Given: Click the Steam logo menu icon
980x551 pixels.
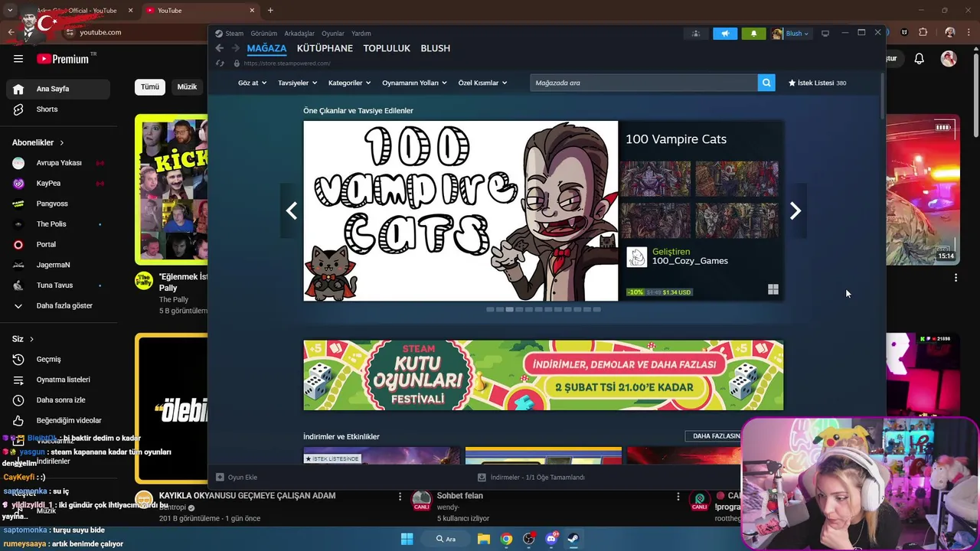Looking at the screenshot, I should pyautogui.click(x=219, y=34).
